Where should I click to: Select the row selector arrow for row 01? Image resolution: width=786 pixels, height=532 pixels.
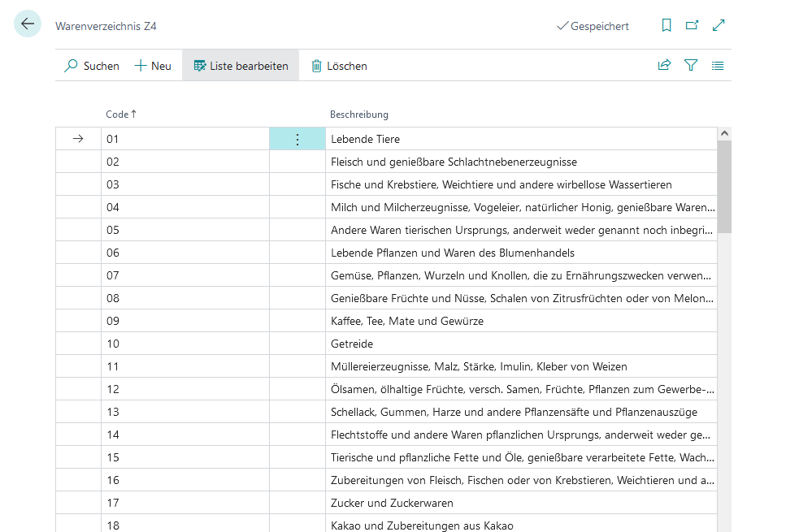[78, 139]
